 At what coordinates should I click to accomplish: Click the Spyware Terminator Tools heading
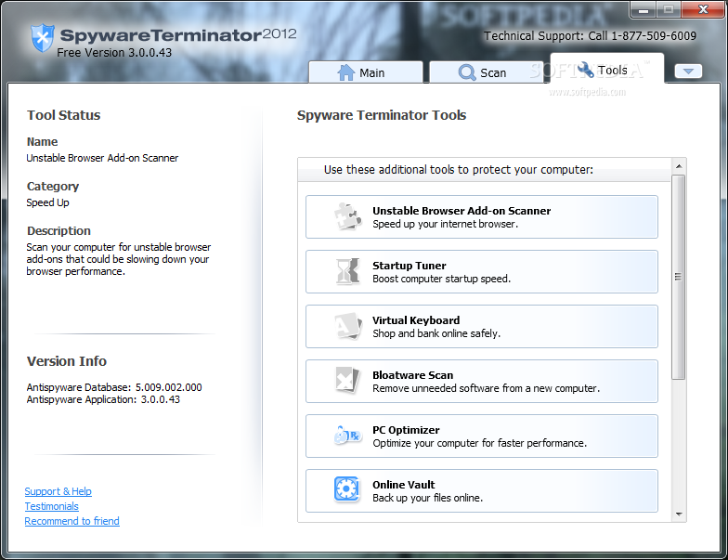click(x=382, y=115)
